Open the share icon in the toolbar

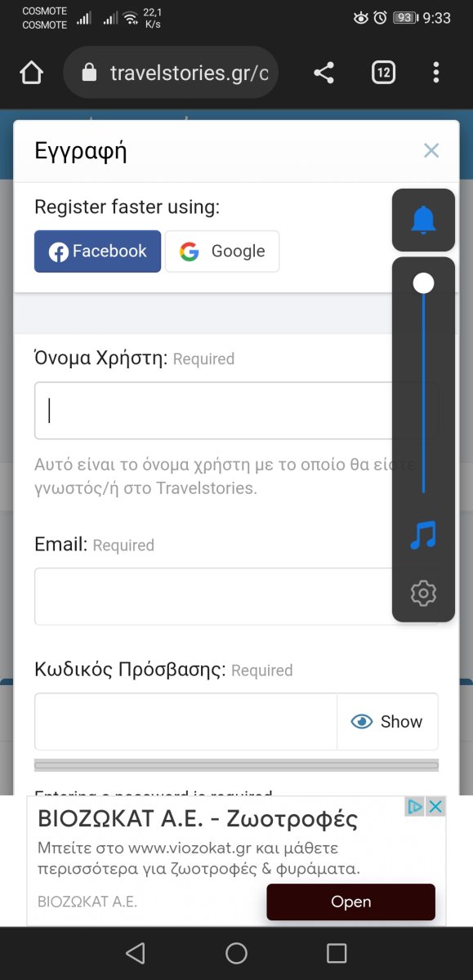(324, 73)
